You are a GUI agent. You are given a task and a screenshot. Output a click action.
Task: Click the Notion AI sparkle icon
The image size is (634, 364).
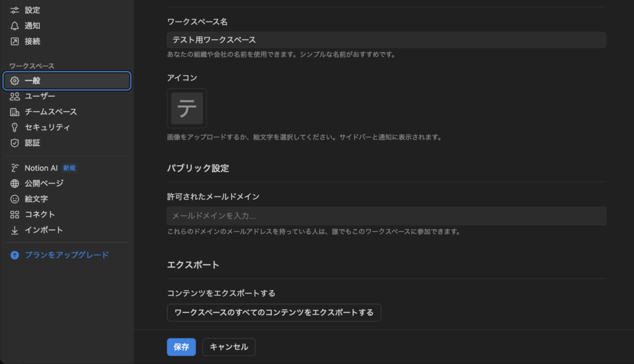(15, 168)
